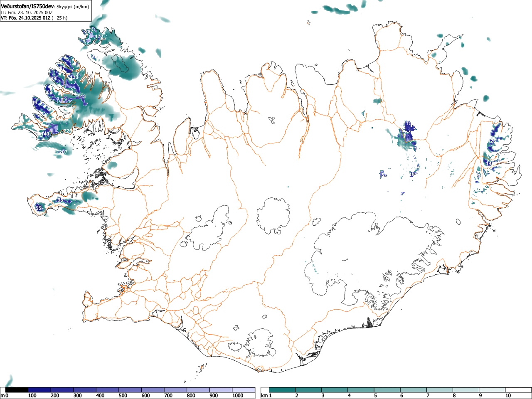This screenshot has height=399, width=532.
Task: Click the valid time "VT: Fös. 24.10.2025 01Z"
Action: click(x=25, y=18)
